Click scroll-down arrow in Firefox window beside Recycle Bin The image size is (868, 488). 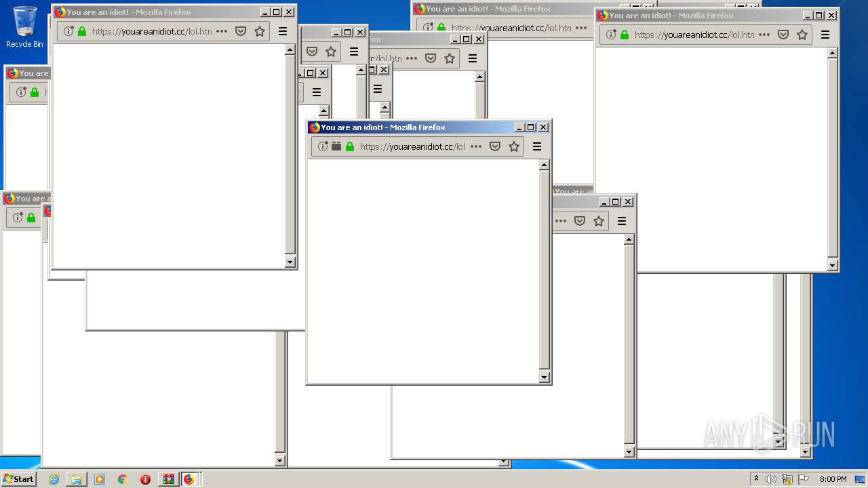pyautogui.click(x=290, y=262)
